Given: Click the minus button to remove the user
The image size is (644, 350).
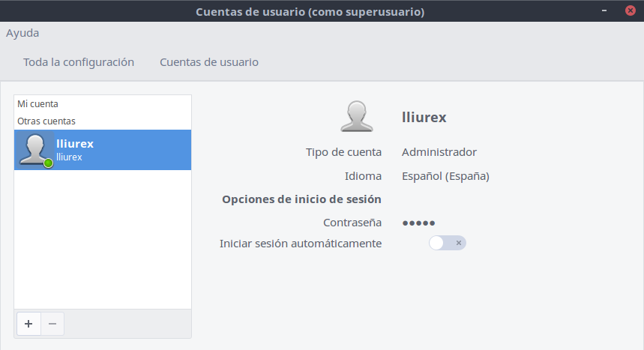Looking at the screenshot, I should click(52, 324).
